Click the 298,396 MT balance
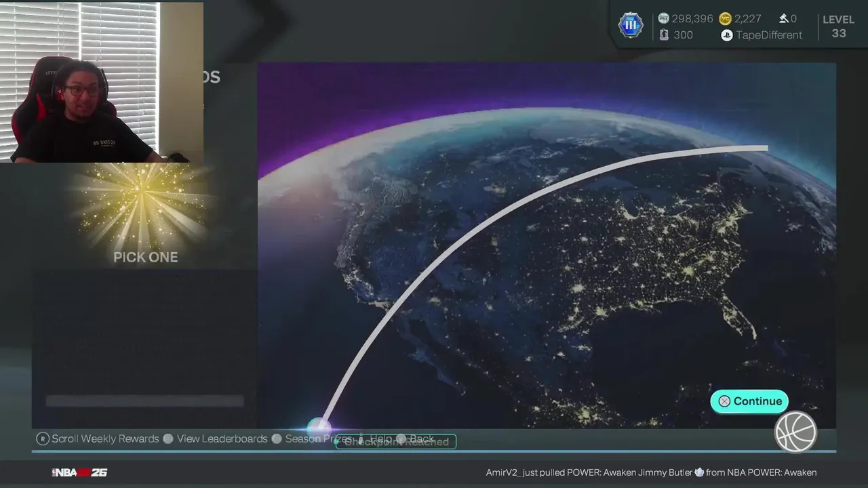868x488 pixels. tap(692, 18)
